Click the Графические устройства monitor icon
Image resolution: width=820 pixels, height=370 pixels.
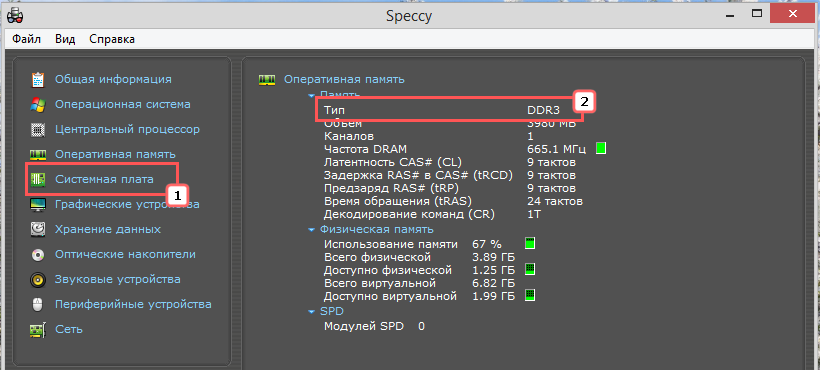coord(38,204)
